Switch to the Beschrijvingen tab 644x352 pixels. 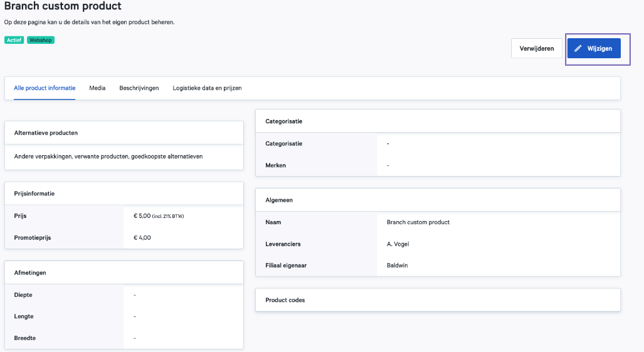[x=139, y=88]
